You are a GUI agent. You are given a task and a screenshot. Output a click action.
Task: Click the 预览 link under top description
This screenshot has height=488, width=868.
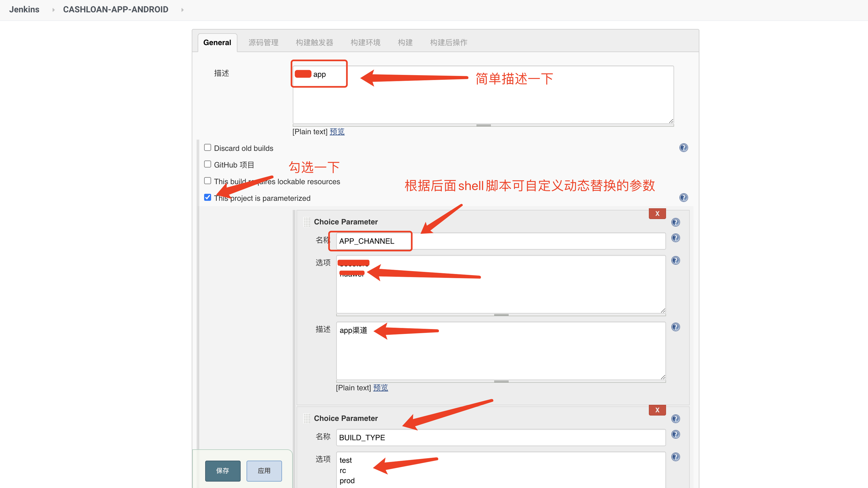[337, 132]
